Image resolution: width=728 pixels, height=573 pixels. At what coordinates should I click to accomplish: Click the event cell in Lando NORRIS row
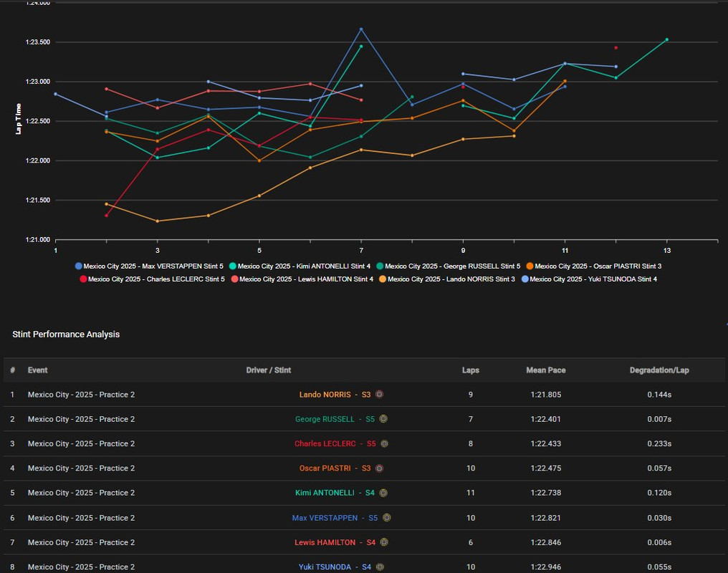click(x=81, y=395)
